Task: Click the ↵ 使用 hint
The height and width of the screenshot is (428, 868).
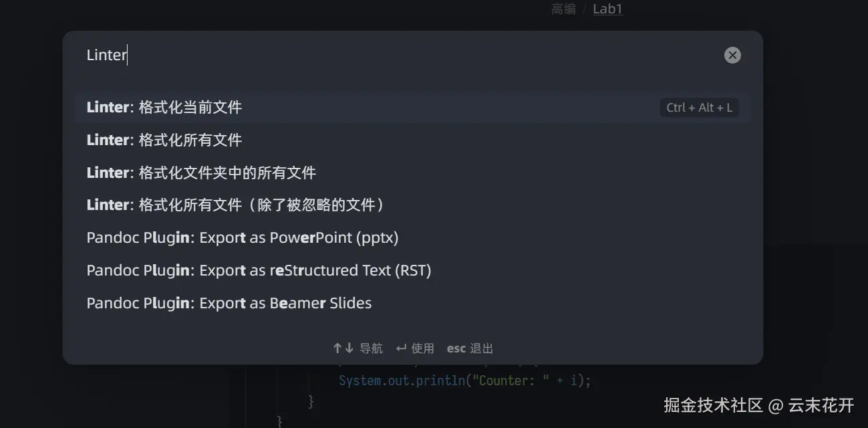Action: (415, 348)
